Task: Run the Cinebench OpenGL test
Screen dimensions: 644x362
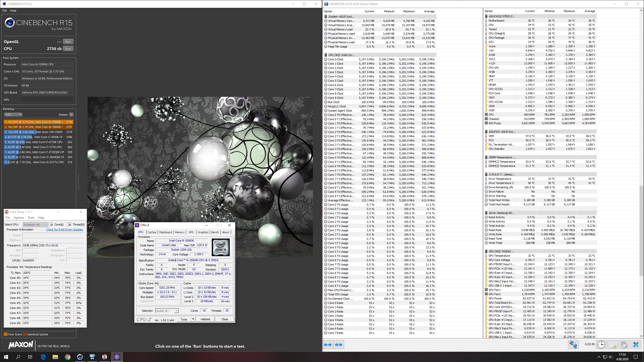Action: (68, 42)
